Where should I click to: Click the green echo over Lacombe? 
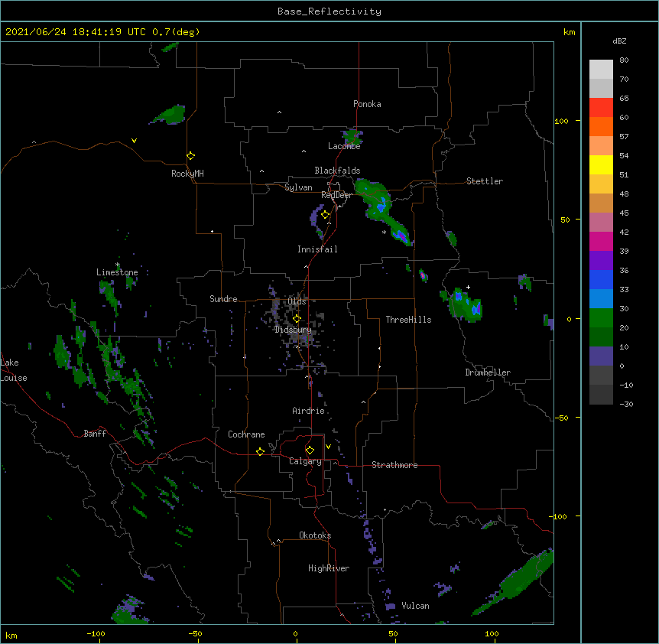pos(352,137)
